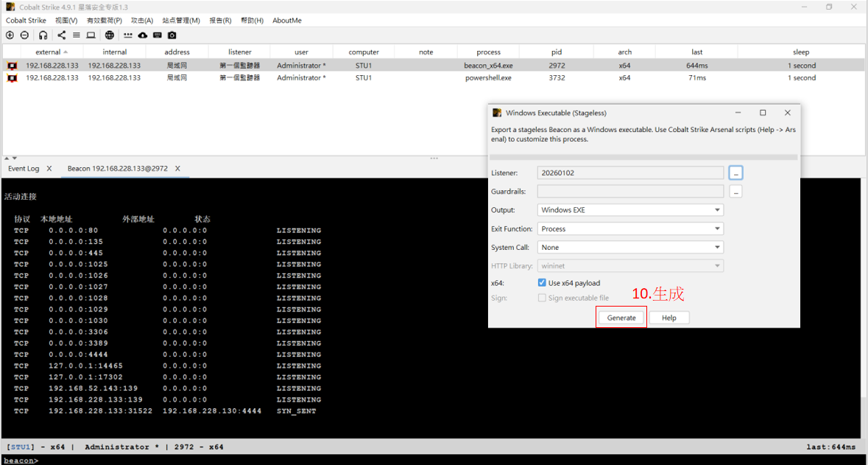Open the Exit Function dropdown
The width and height of the screenshot is (868, 465).
point(630,228)
